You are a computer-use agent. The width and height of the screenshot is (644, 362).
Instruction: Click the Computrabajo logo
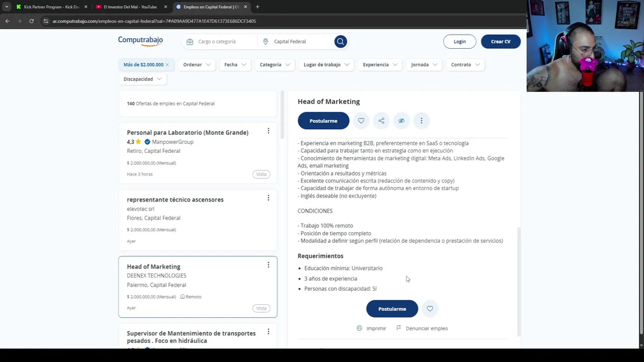click(140, 41)
